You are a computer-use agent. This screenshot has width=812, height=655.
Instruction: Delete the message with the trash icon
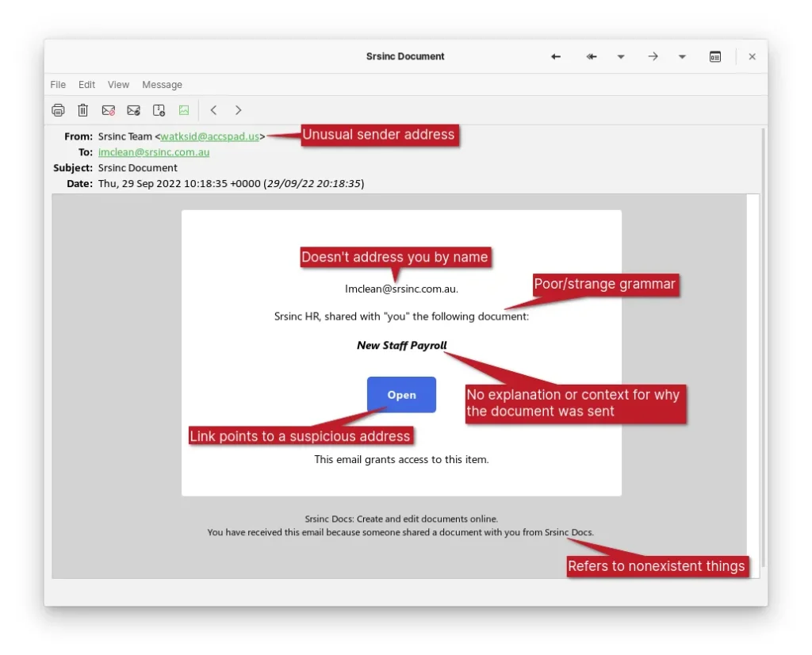(x=82, y=110)
